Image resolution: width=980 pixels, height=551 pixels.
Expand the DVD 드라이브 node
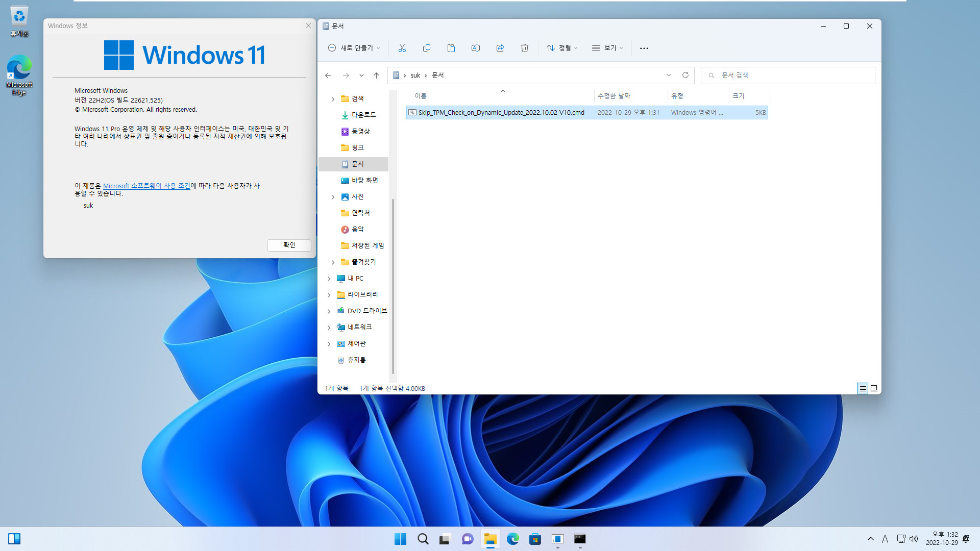coord(329,311)
